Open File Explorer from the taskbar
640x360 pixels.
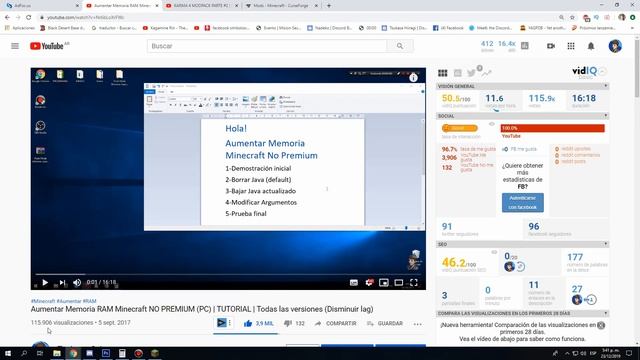tap(57, 353)
